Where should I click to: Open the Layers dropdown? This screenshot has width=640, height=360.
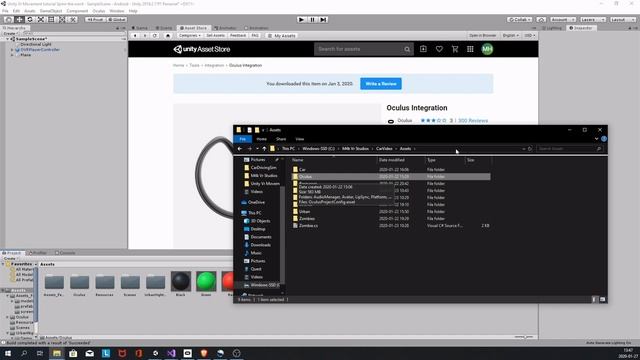592,20
